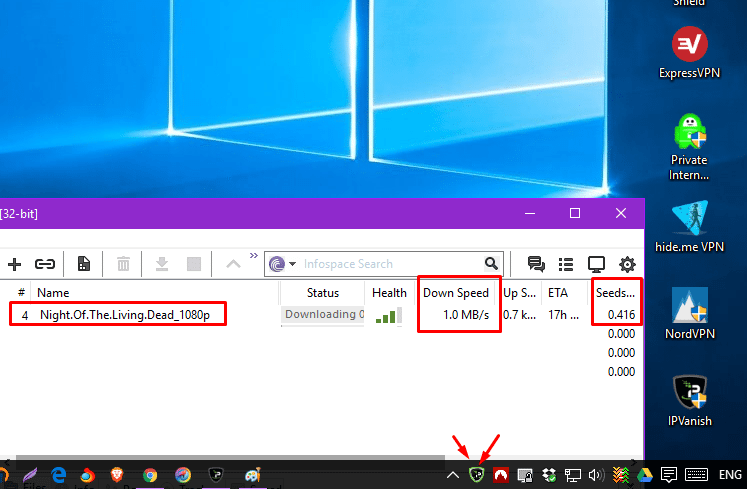
Task: Open the IPVanish desktop shortcut
Action: pos(689,400)
